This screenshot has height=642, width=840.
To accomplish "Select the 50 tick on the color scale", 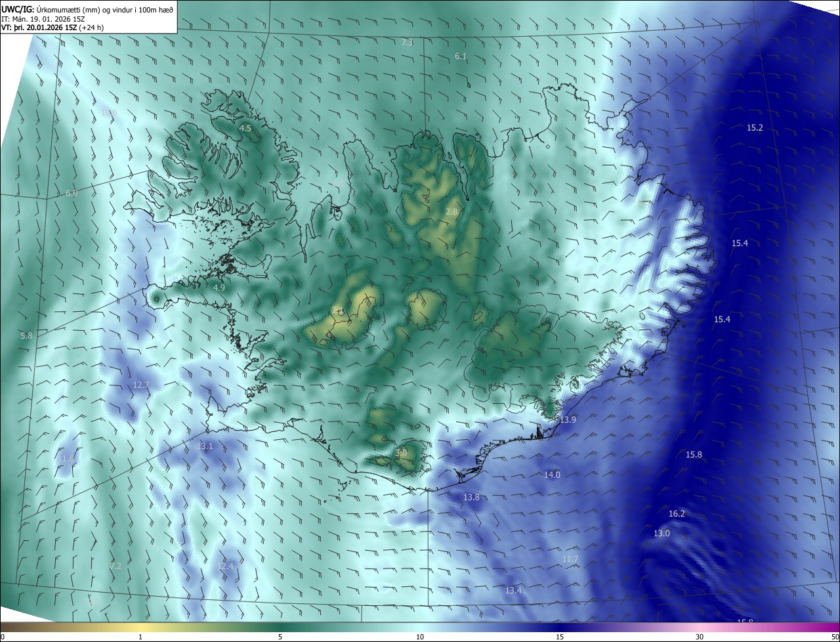I will pyautogui.click(x=835, y=637).
